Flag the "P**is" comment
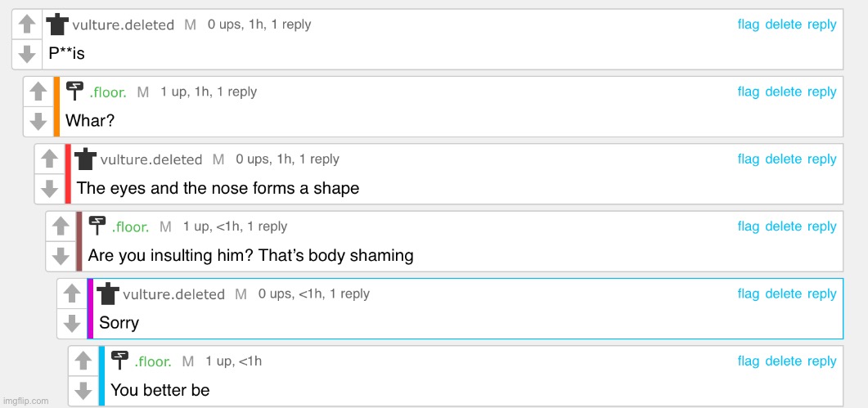This screenshot has width=868, height=408. (749, 25)
